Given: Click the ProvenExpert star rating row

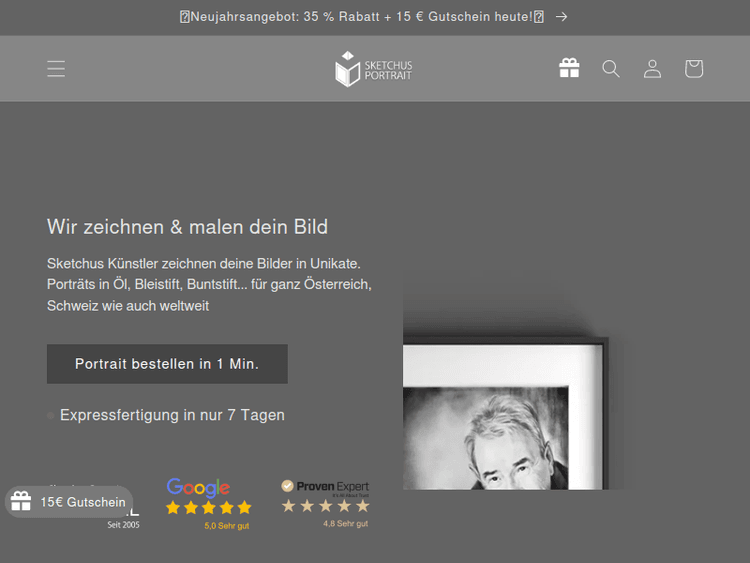Looking at the screenshot, I should [325, 506].
